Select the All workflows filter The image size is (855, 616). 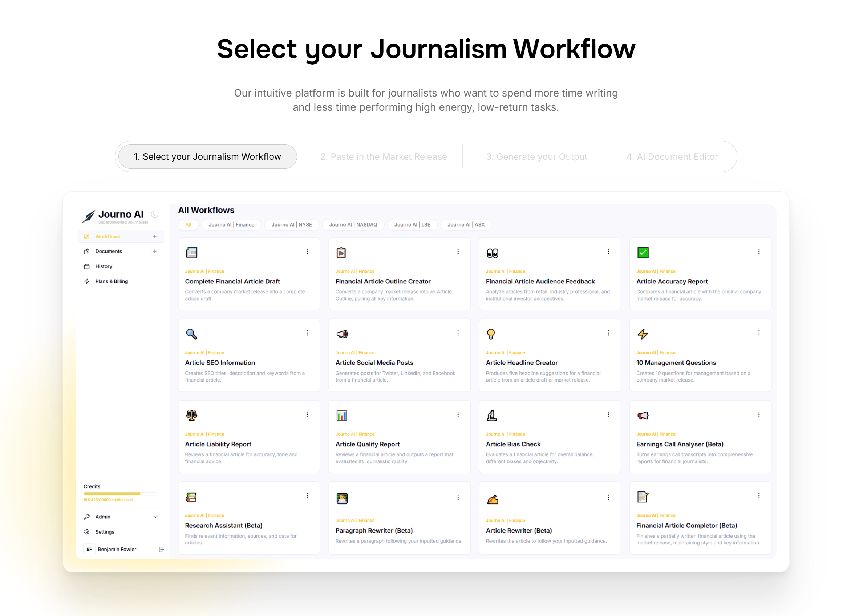click(x=188, y=225)
